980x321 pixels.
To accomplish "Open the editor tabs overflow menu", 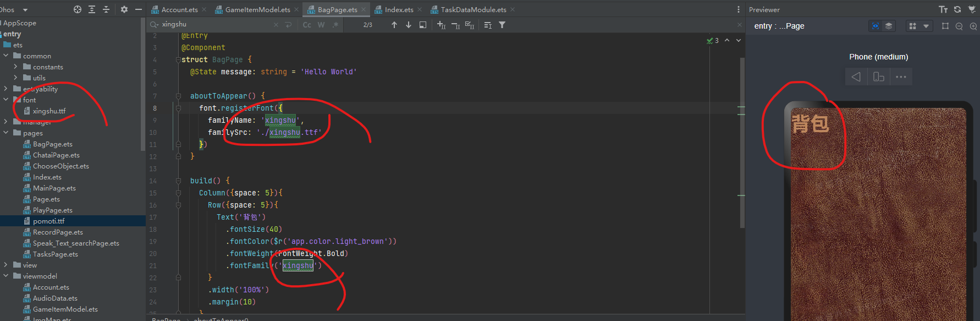I will (738, 9).
